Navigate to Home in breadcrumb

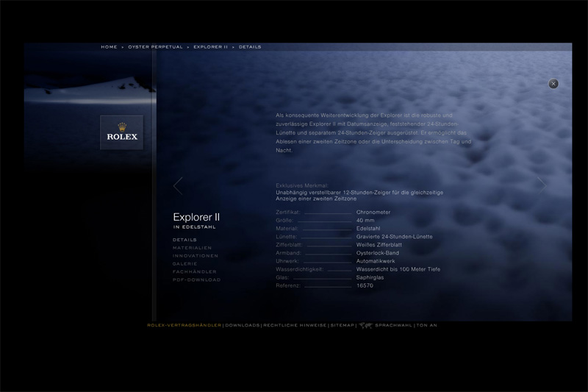point(109,47)
